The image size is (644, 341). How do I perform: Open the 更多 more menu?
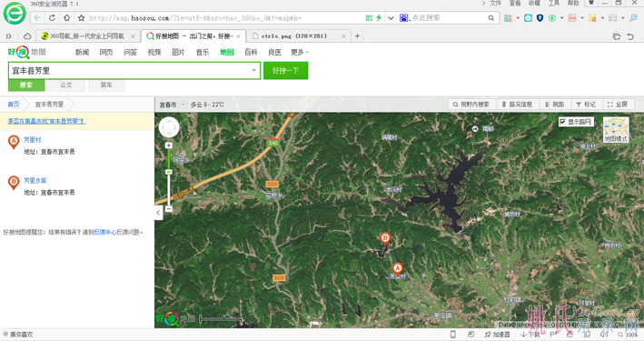pyautogui.click(x=299, y=52)
